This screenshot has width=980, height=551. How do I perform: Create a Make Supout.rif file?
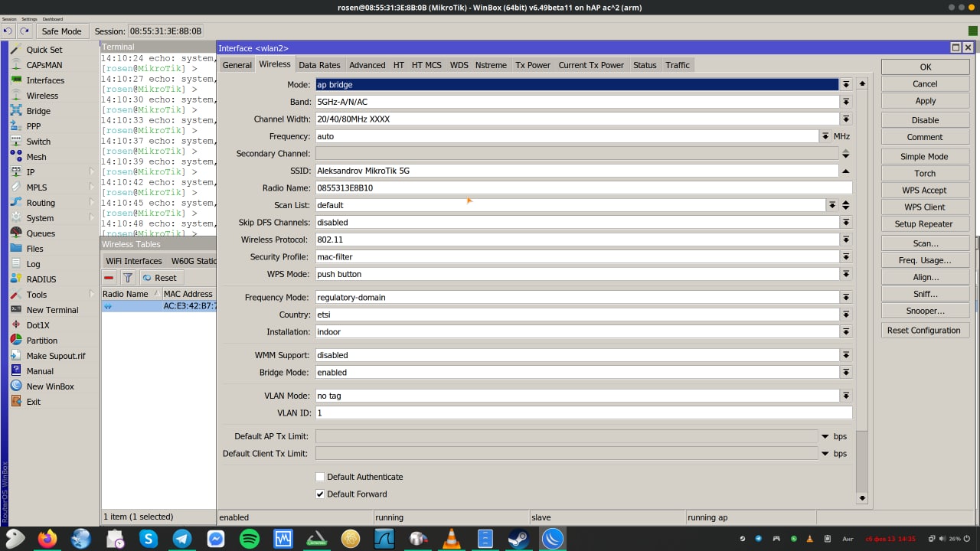coord(56,356)
